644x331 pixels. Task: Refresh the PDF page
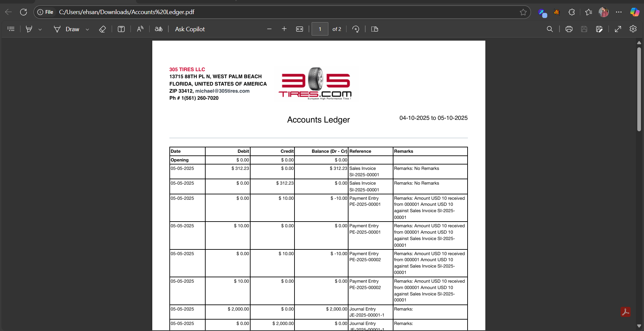[x=23, y=12]
